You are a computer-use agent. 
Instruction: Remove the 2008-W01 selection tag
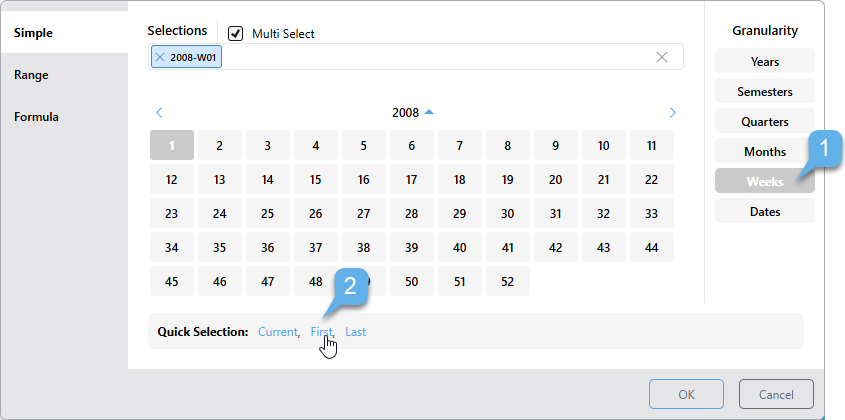click(x=161, y=57)
